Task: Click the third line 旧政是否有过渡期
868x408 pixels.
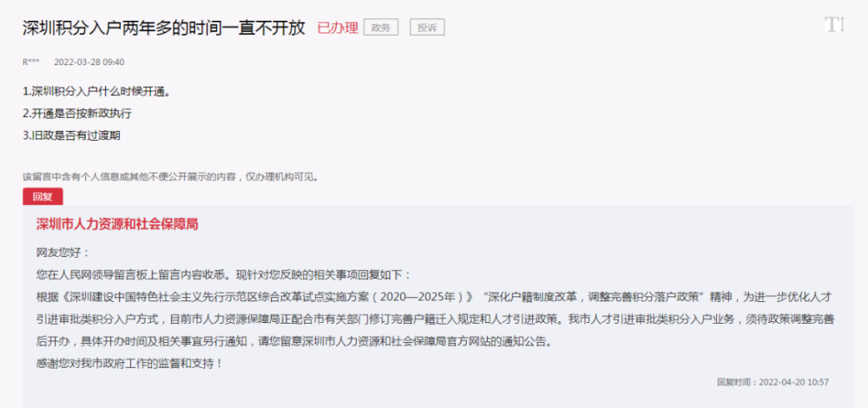Action: click(x=71, y=135)
